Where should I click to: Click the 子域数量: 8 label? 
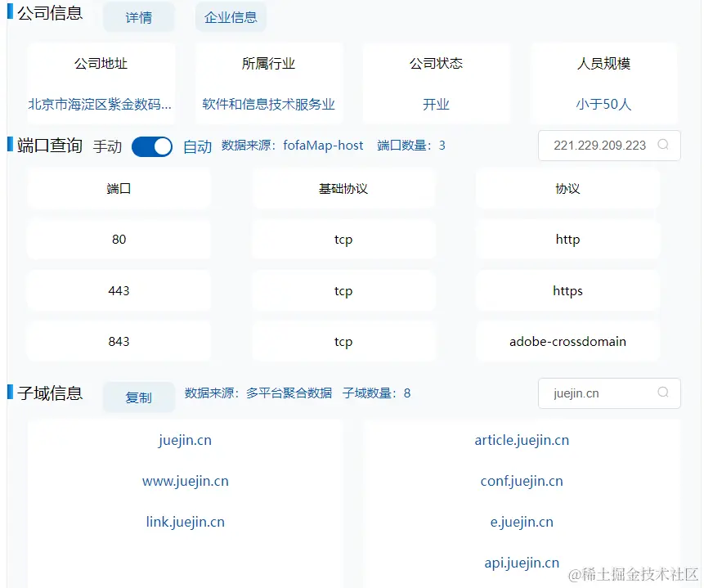377,393
